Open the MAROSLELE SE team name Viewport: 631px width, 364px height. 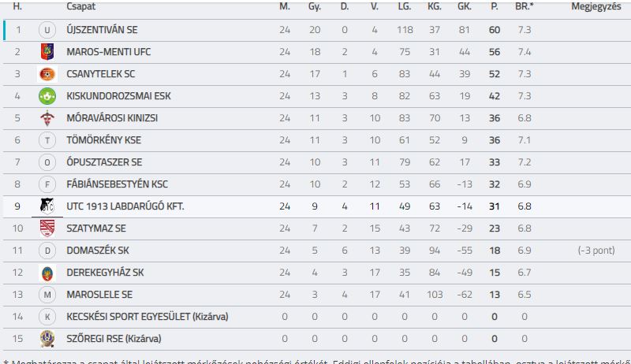click(99, 295)
